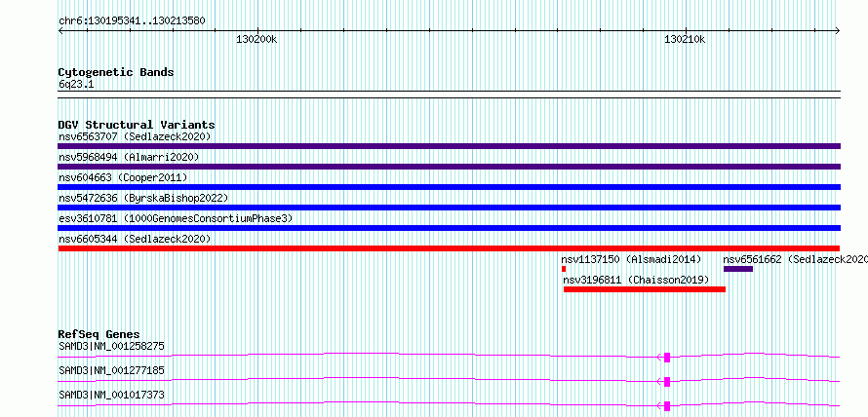Viewport: 868px width, 417px height.
Task: Click the 130210k ruler tick label
Action: click(x=685, y=39)
